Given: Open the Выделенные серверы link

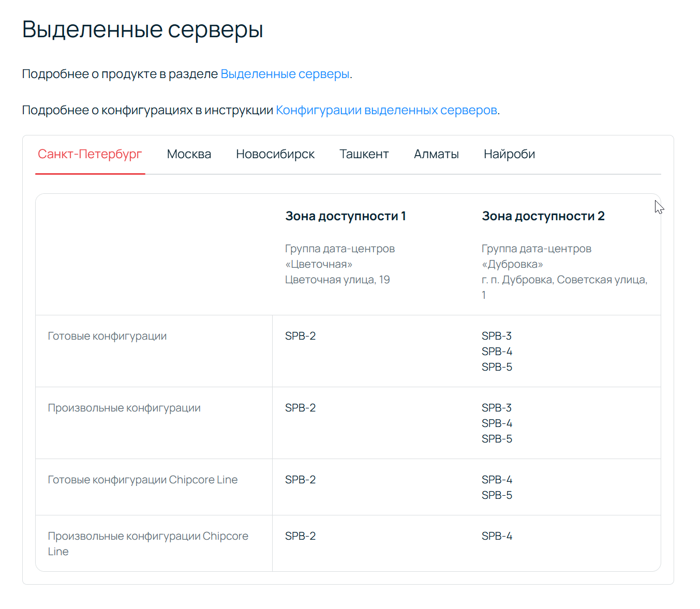Looking at the screenshot, I should [x=285, y=74].
